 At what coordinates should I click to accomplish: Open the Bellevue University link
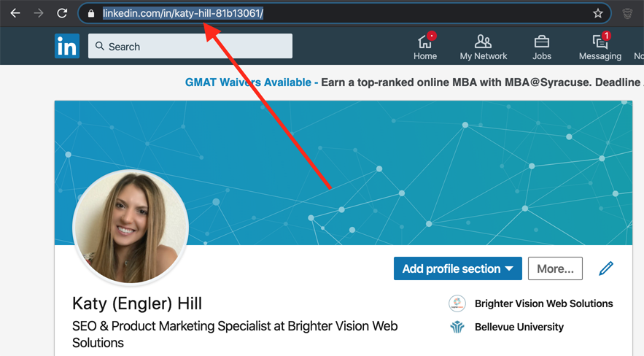[x=519, y=327]
